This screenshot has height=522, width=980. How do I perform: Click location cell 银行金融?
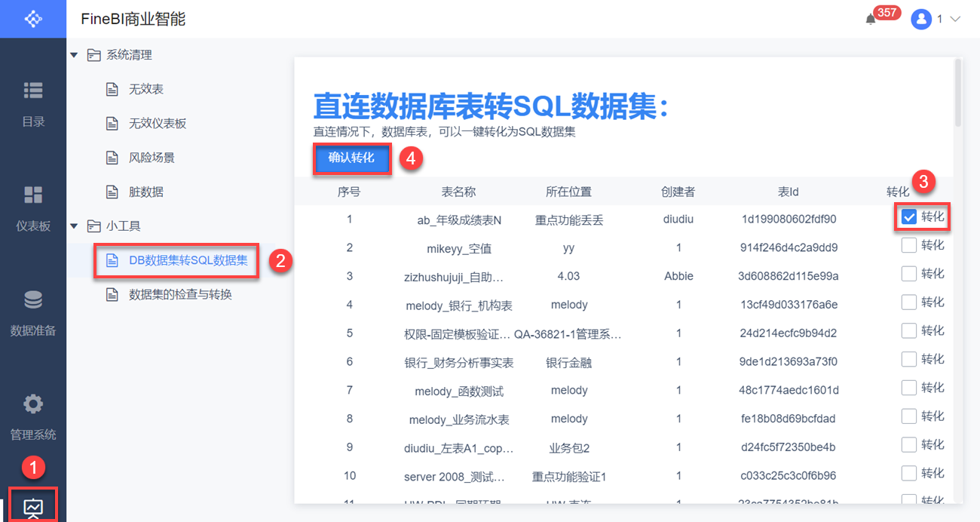(569, 362)
